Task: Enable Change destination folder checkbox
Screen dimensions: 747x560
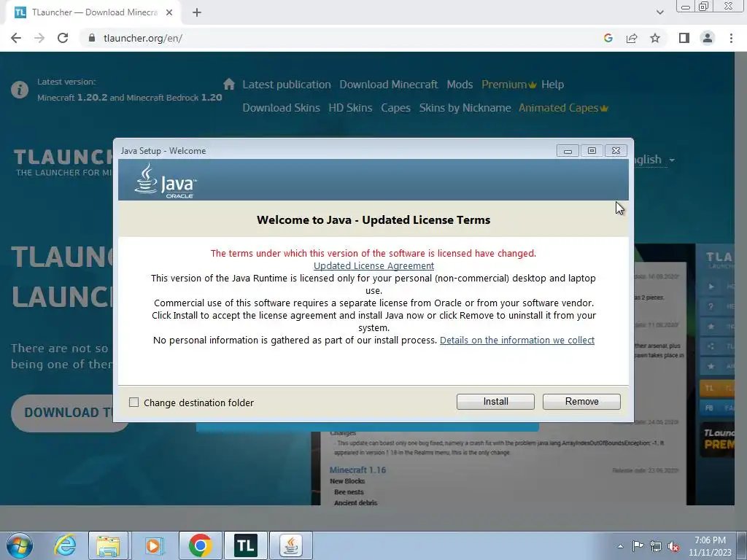Action: (134, 402)
